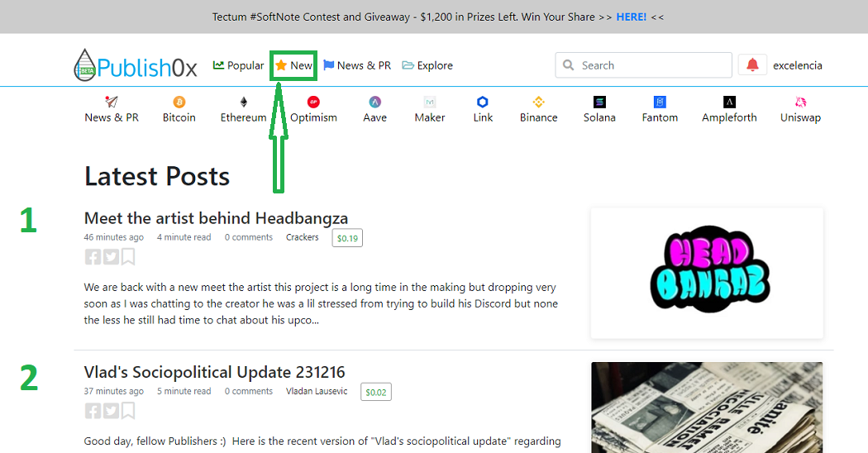Share Headbangza post on Facebook
868x453 pixels.
point(93,257)
